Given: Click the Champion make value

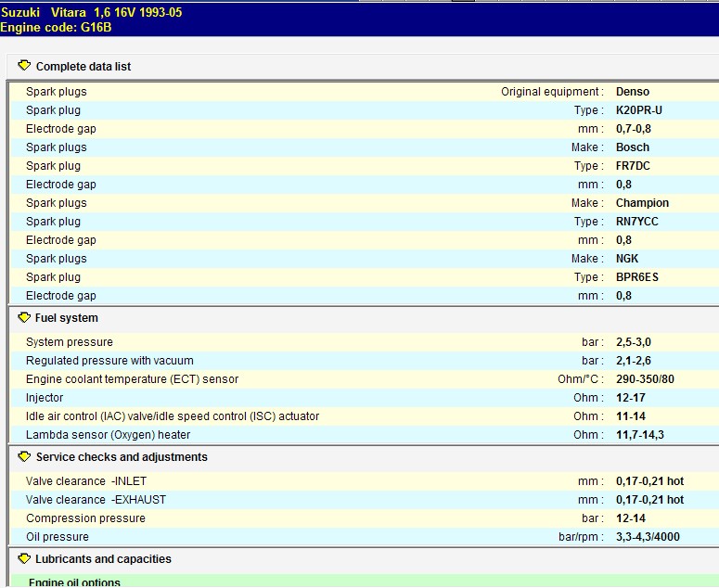Looking at the screenshot, I should (642, 203).
